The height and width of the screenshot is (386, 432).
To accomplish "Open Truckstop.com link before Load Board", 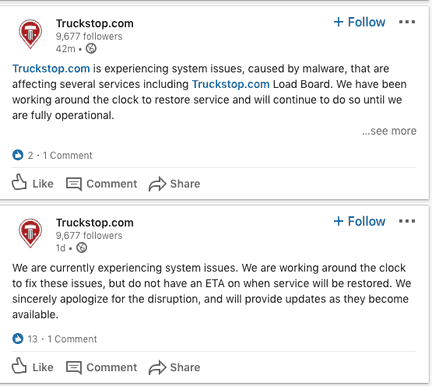I will point(231,84).
